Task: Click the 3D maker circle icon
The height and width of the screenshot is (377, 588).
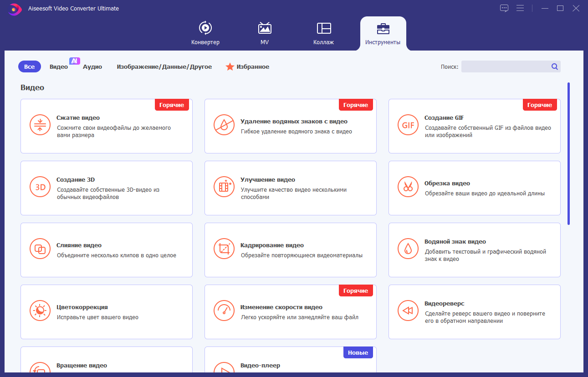Action: [41, 187]
